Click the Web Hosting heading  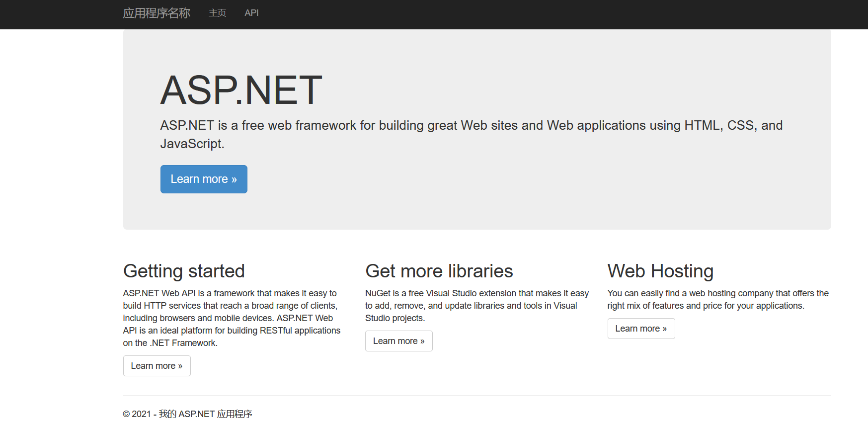[660, 271]
